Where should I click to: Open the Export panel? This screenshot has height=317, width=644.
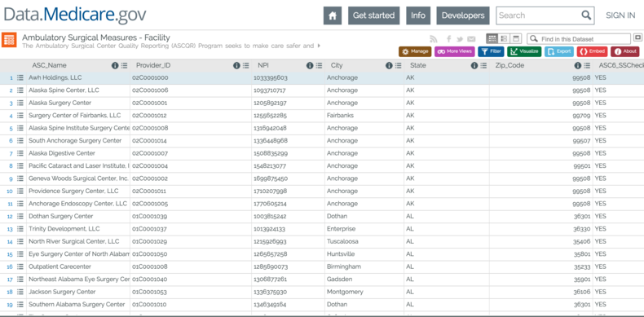[559, 51]
